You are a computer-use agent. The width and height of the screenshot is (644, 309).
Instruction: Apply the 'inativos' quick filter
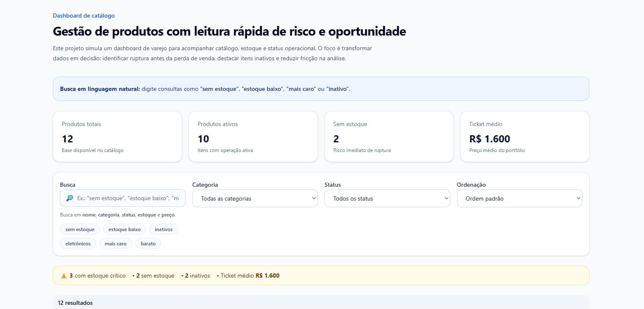[x=164, y=229]
